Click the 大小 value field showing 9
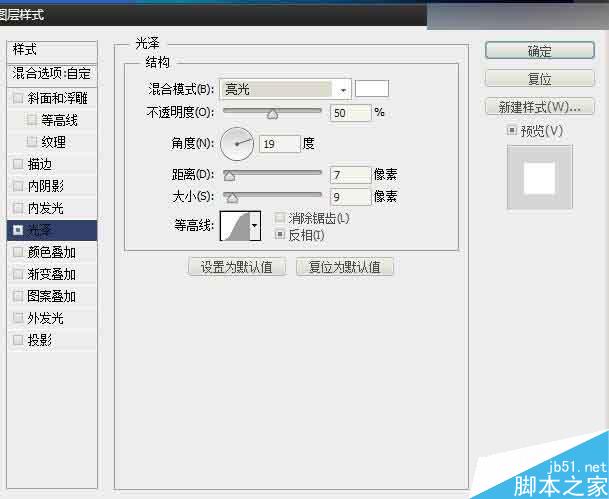This screenshot has height=499, width=609. [350, 197]
